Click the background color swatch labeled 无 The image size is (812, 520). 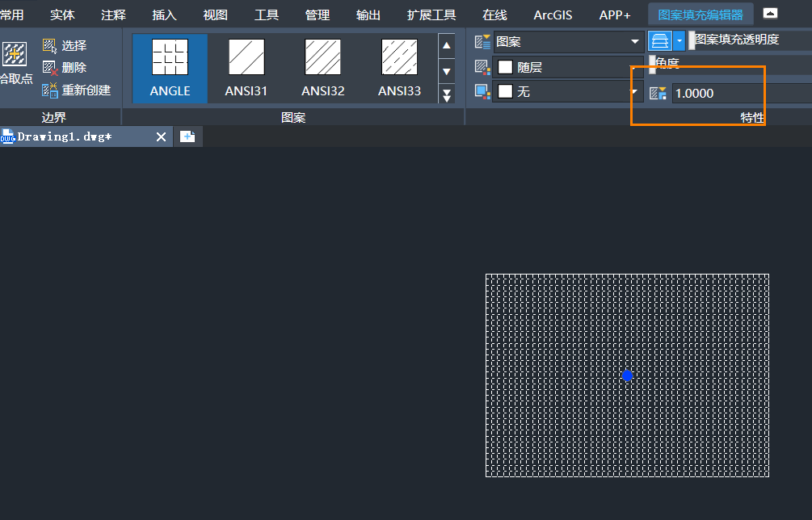tap(506, 92)
